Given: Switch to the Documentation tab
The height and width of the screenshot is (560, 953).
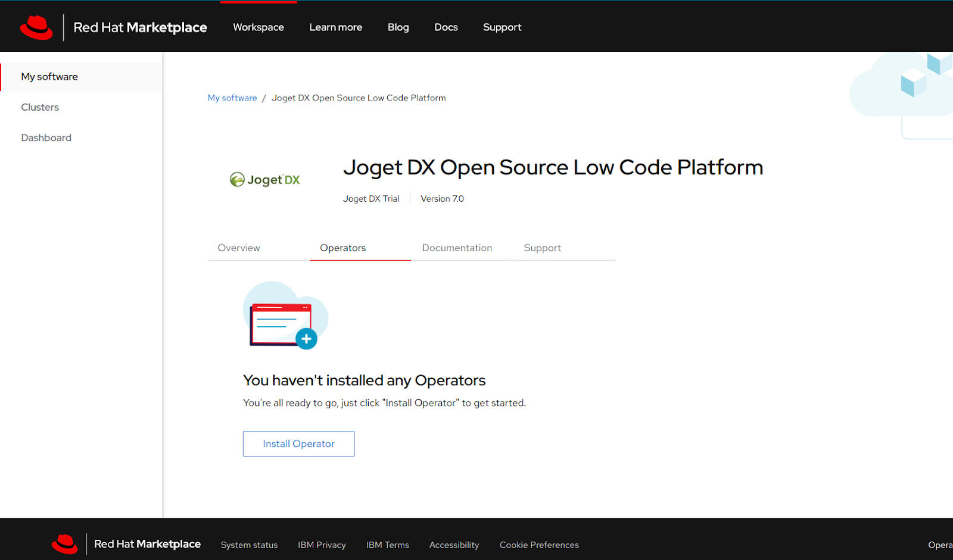Looking at the screenshot, I should 462,248.
